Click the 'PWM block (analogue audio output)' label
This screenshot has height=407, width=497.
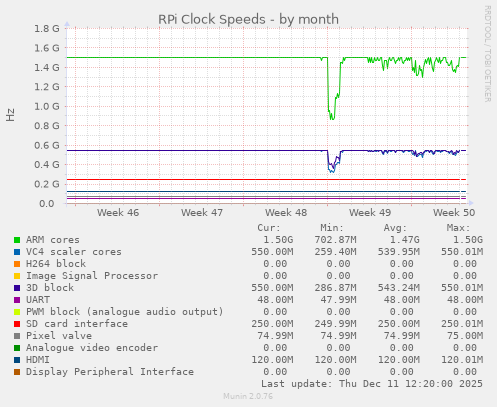tap(125, 312)
